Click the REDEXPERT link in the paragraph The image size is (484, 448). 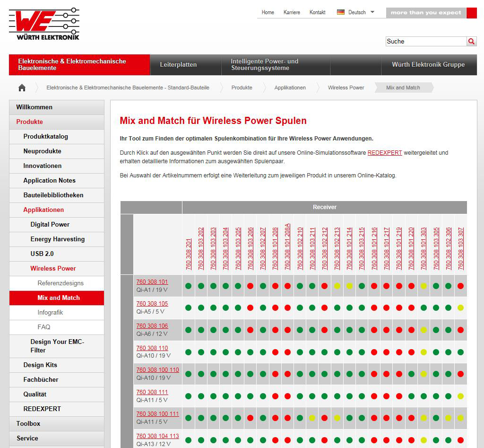pyautogui.click(x=385, y=153)
